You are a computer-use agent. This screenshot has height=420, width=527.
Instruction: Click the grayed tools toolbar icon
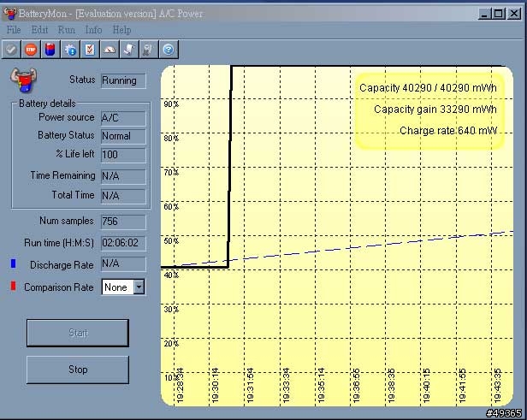tap(149, 50)
